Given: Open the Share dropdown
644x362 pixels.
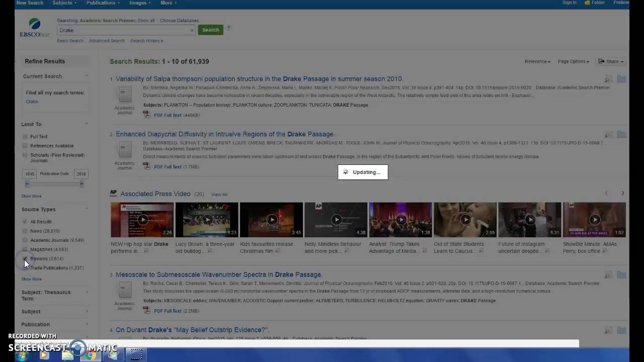Looking at the screenshot, I should point(611,61).
